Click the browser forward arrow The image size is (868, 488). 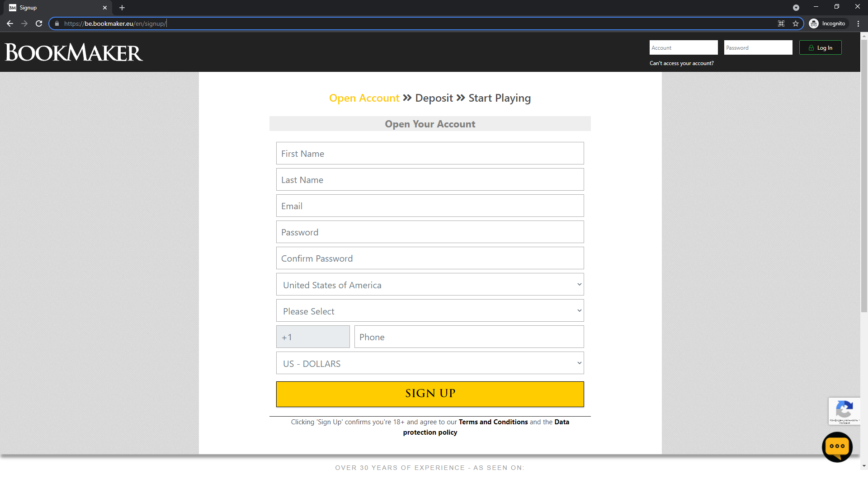pos(24,23)
